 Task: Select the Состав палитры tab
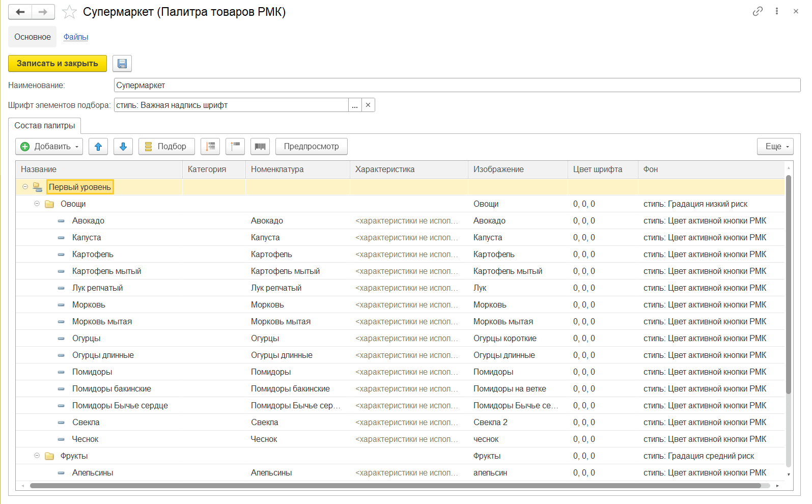pos(45,126)
